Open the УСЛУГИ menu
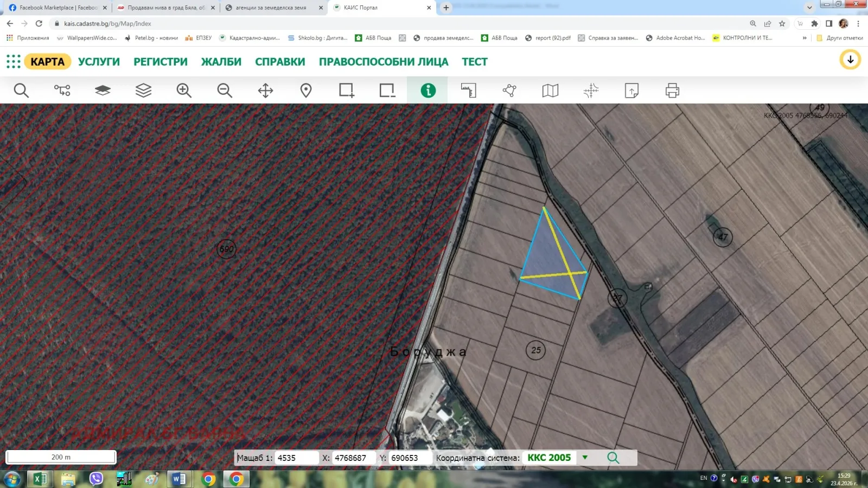This screenshot has width=868, height=488. coord(99,62)
